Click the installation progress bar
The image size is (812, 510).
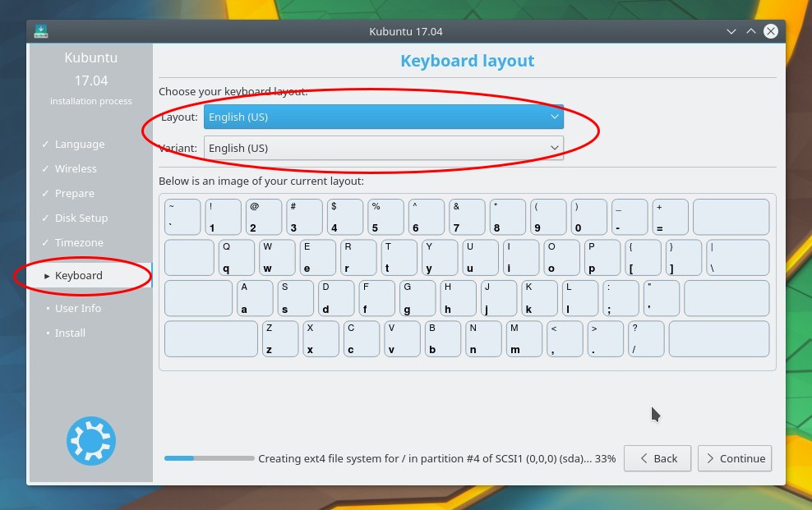click(x=210, y=458)
